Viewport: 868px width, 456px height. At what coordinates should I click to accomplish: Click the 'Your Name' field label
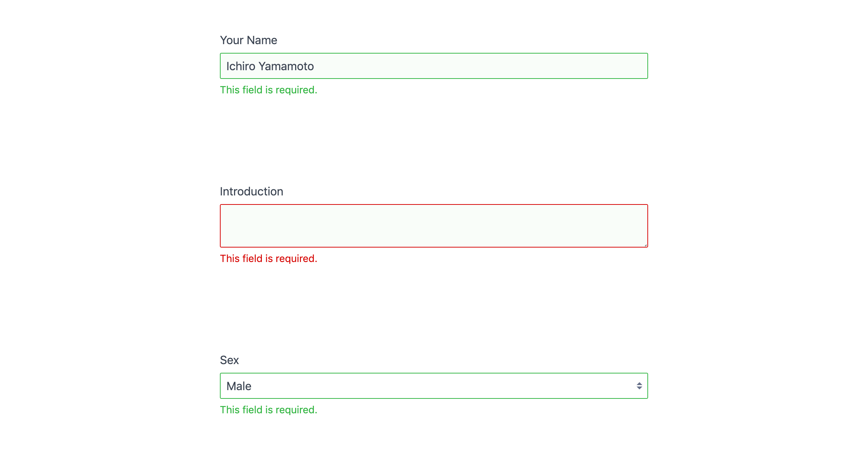point(248,40)
